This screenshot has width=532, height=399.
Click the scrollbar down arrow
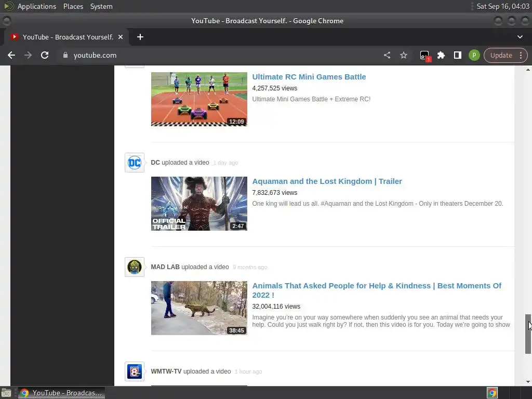[528, 382]
